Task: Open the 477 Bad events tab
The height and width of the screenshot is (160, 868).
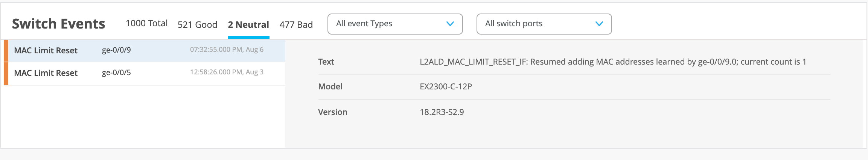Action: [x=296, y=25]
